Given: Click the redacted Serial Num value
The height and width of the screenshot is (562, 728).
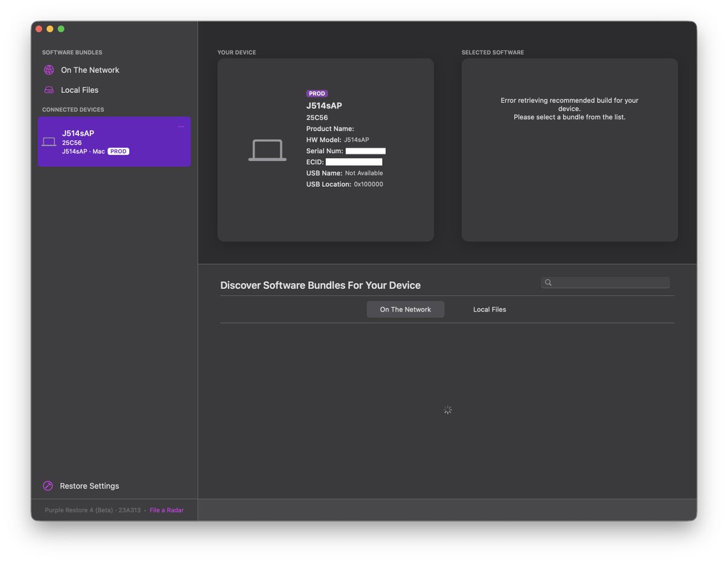Looking at the screenshot, I should coord(366,151).
